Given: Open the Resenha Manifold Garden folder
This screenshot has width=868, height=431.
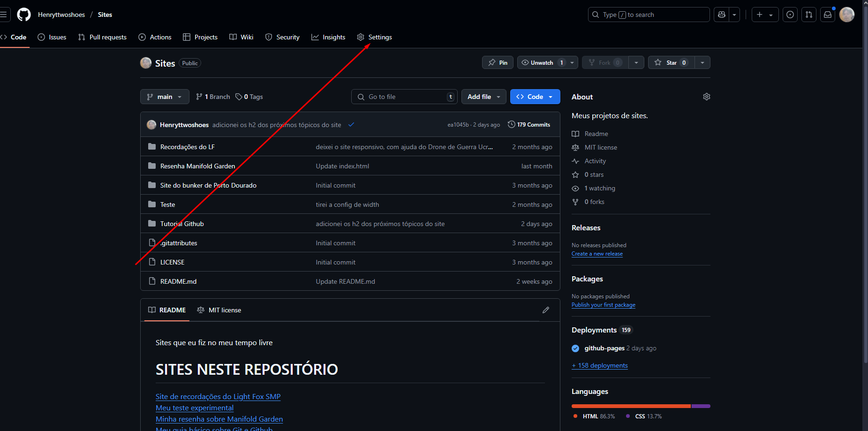Looking at the screenshot, I should pos(198,166).
